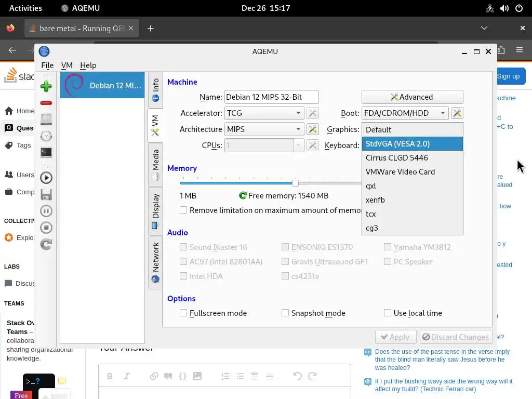Select Default in Graphics list
This screenshot has width=532, height=399.
(412, 129)
